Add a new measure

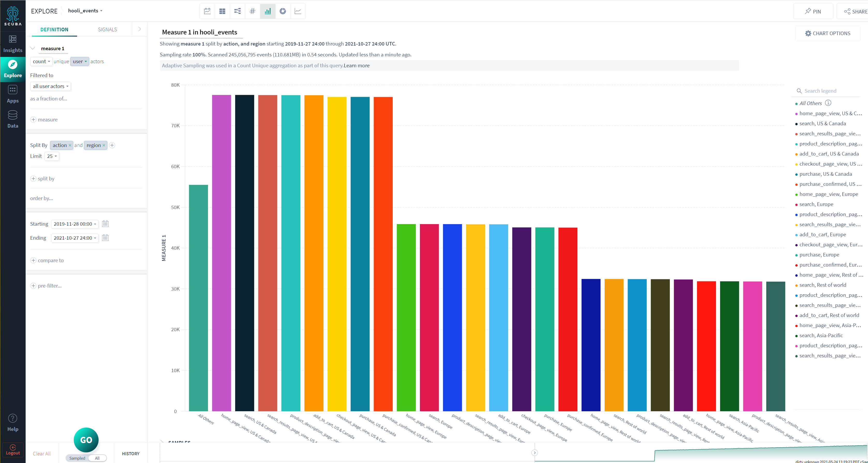(x=44, y=120)
